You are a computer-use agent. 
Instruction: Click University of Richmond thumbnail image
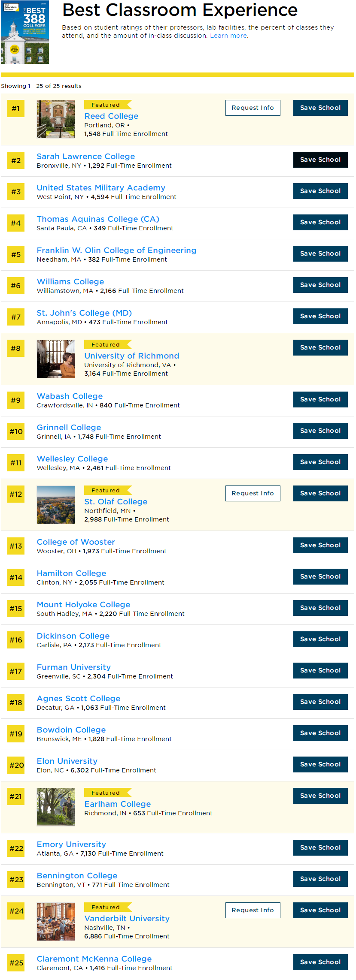(x=56, y=359)
